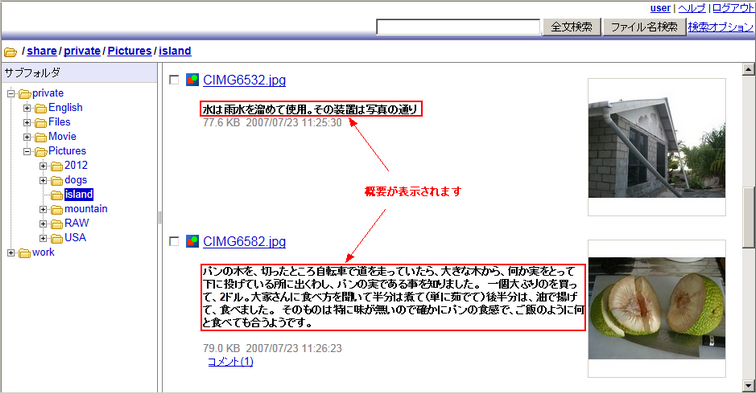Expand the Files folder node

(27, 122)
